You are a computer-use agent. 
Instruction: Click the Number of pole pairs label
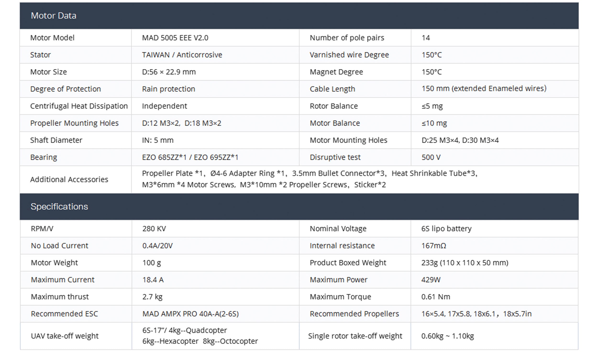[x=347, y=38]
